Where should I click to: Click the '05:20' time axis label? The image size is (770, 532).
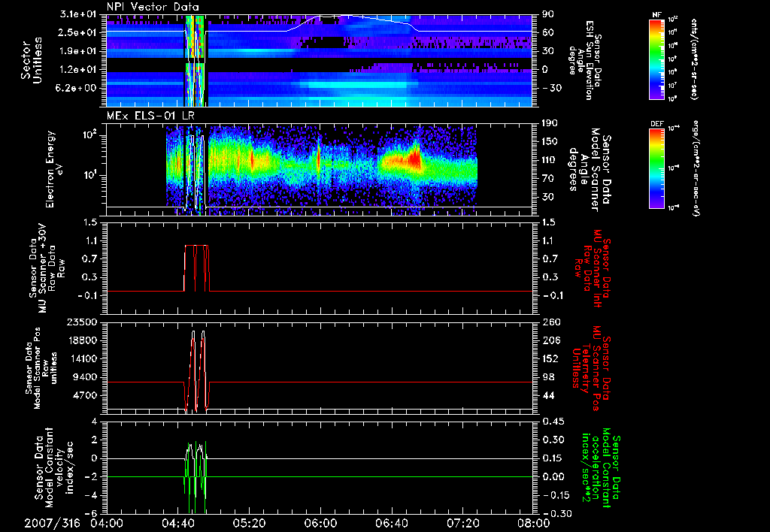[250, 523]
